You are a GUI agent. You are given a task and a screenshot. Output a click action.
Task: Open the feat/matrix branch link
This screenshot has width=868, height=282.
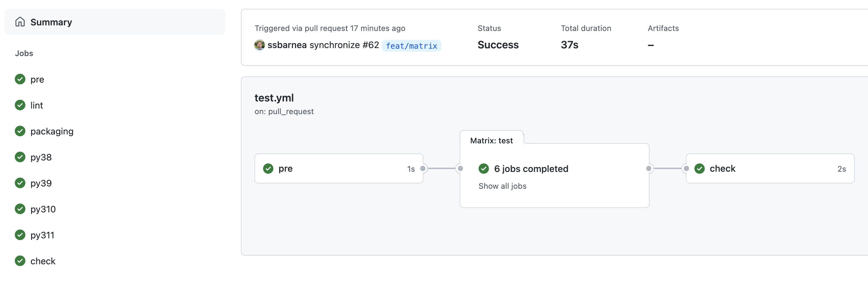click(x=411, y=46)
